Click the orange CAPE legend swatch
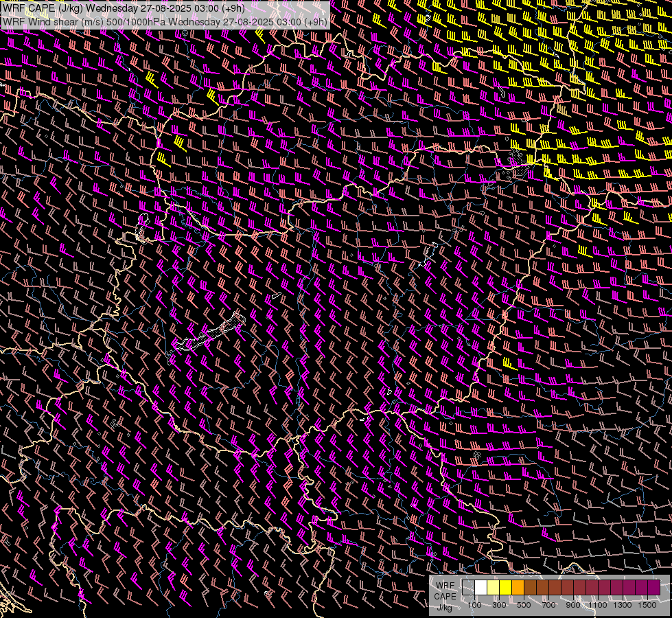The image size is (672, 618). tap(518, 588)
